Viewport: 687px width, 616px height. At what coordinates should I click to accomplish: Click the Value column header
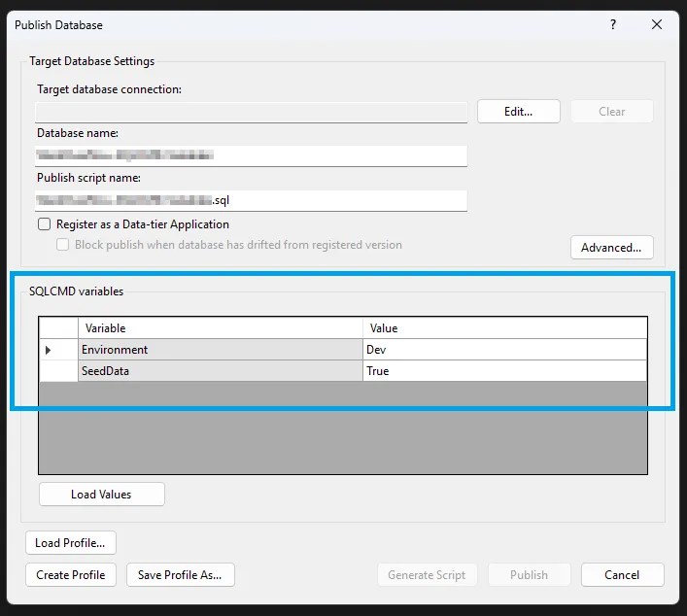click(x=504, y=327)
